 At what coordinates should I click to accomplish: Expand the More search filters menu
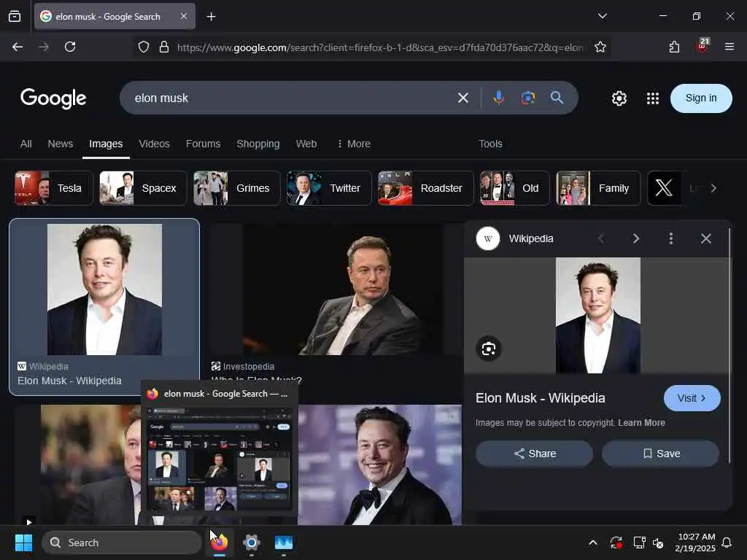[x=354, y=144]
